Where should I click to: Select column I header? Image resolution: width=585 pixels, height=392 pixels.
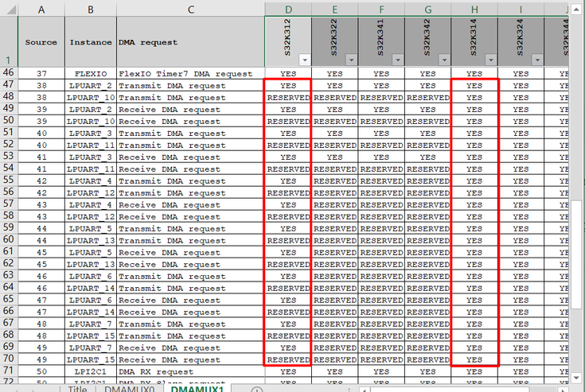[x=521, y=9]
